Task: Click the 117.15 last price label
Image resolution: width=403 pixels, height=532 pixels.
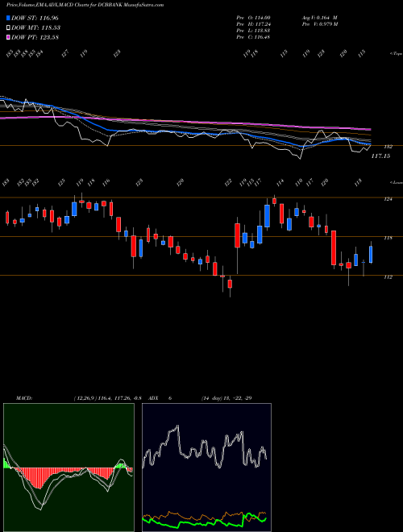Action: 380,156
